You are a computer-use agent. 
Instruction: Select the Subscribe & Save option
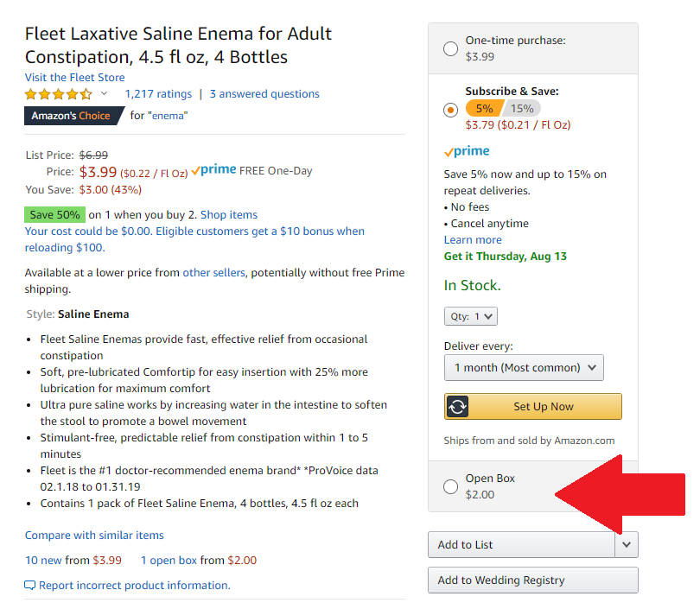click(450, 110)
